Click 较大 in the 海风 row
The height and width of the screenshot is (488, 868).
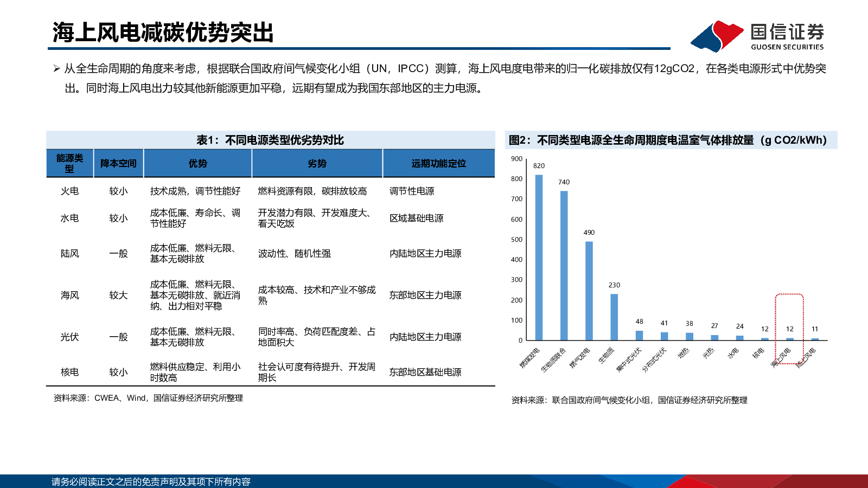click(118, 295)
